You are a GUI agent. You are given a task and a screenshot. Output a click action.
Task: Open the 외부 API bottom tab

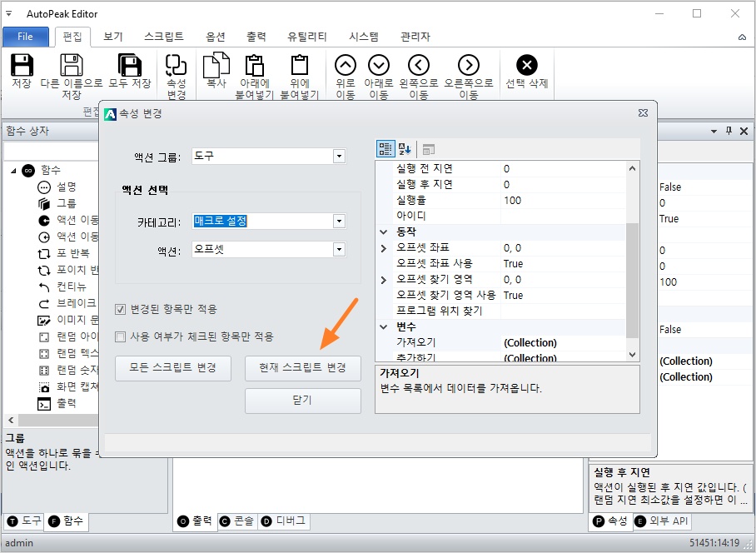662,521
